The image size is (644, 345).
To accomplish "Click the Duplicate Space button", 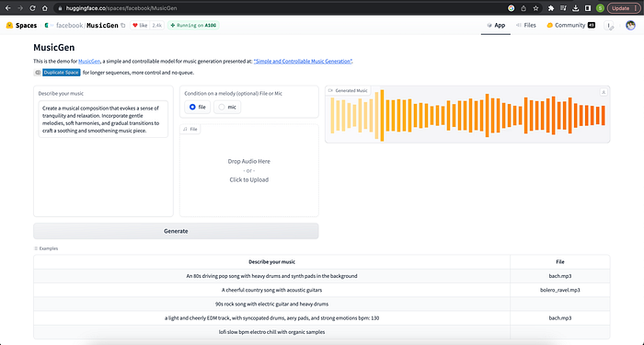I will [62, 73].
